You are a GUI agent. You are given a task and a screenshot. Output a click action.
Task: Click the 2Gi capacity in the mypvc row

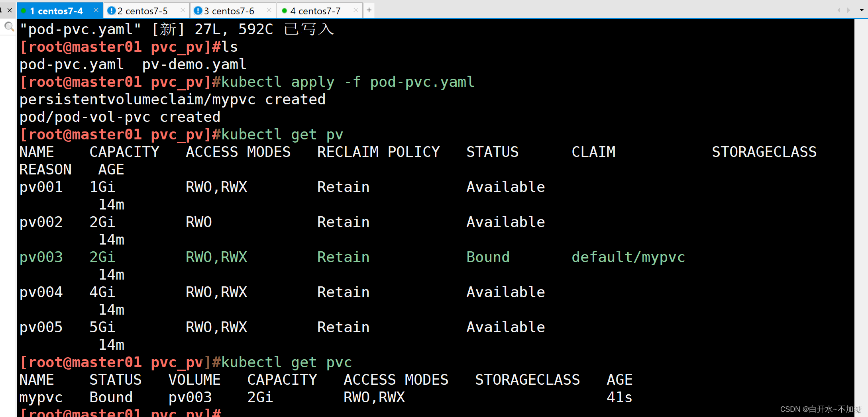260,397
